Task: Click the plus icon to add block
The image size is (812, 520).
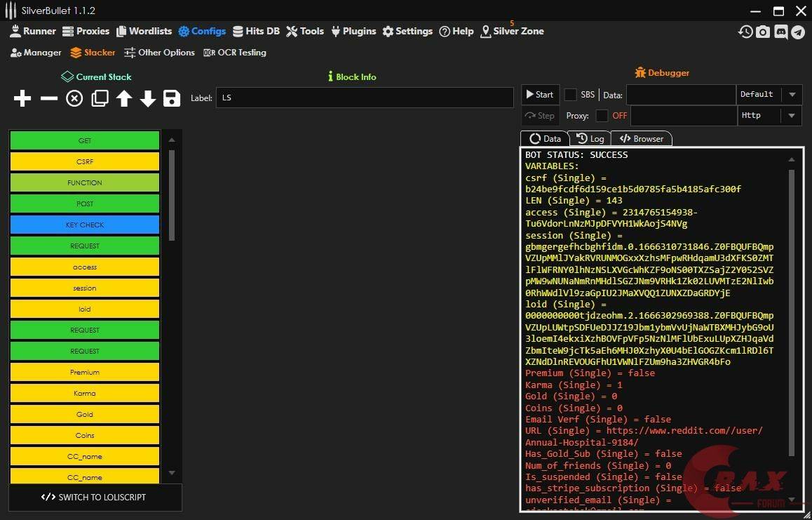Action: point(22,98)
